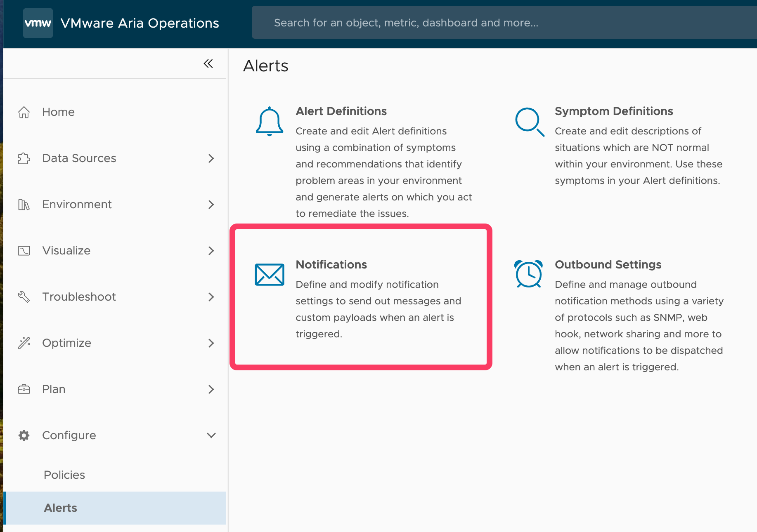757x532 pixels.
Task: Open Policies under Configure
Action: [64, 475]
